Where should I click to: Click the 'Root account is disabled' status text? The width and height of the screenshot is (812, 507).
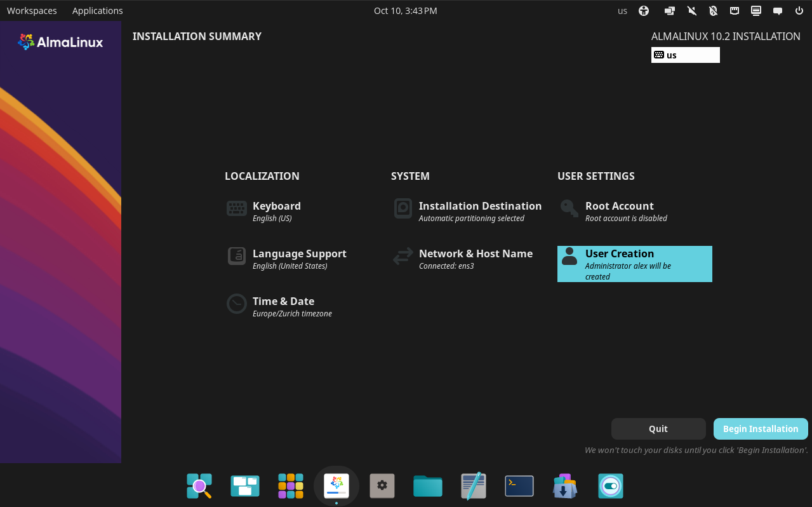pos(626,219)
